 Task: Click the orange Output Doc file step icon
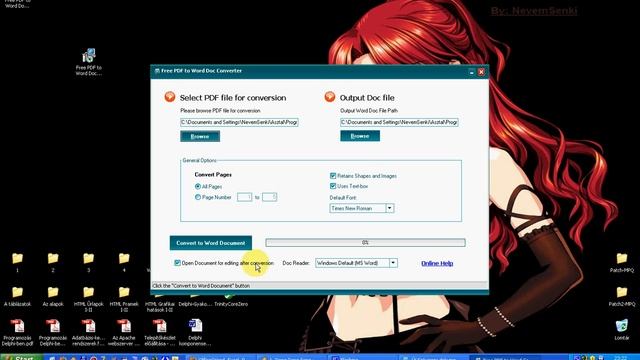point(330,97)
